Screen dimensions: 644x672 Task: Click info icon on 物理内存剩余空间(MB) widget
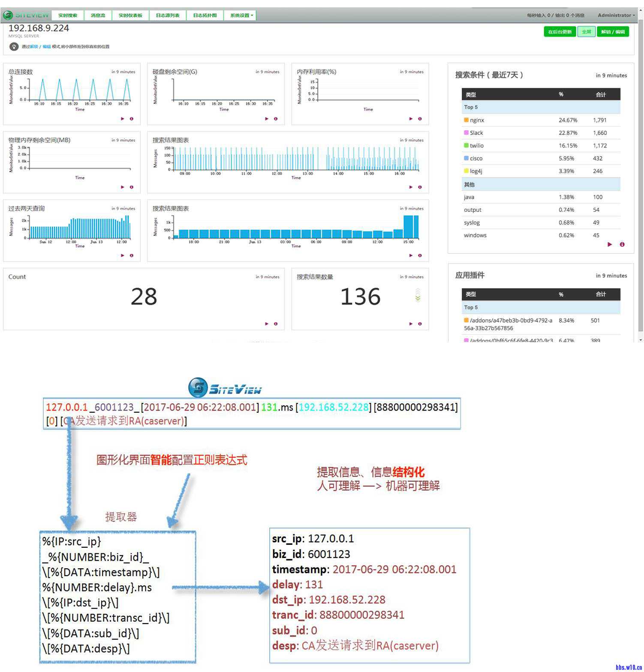click(x=132, y=187)
